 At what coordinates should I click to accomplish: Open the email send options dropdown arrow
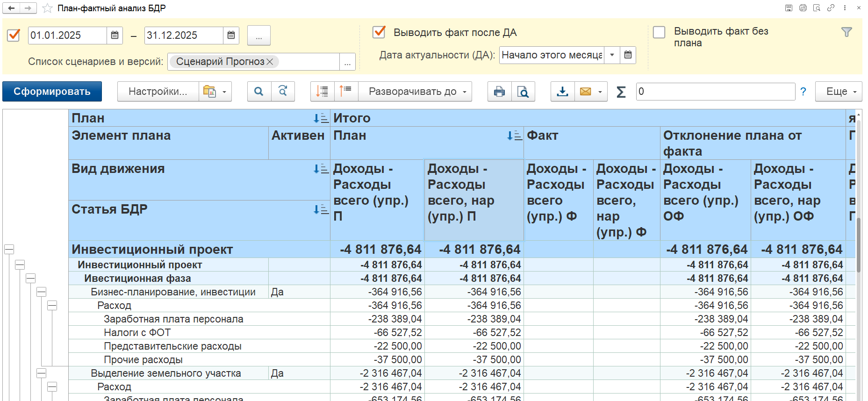click(x=600, y=92)
